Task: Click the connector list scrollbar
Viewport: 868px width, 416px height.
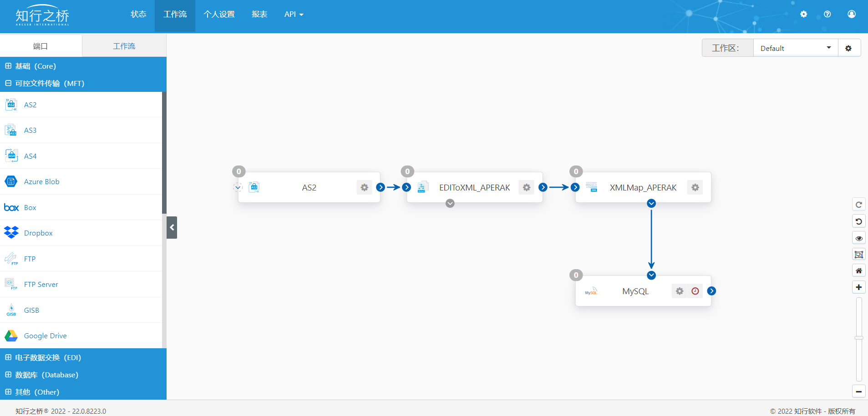Action: [164, 153]
